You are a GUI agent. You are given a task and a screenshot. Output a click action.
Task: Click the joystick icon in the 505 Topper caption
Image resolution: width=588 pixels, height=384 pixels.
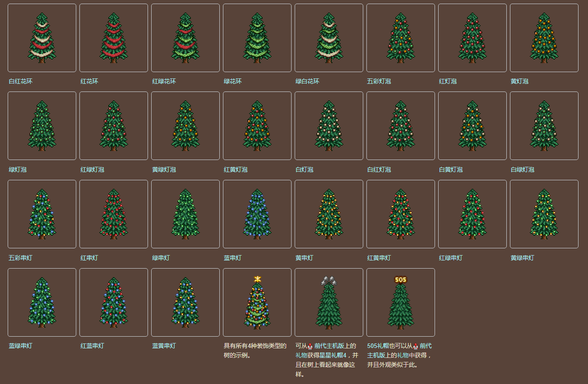[416, 347]
